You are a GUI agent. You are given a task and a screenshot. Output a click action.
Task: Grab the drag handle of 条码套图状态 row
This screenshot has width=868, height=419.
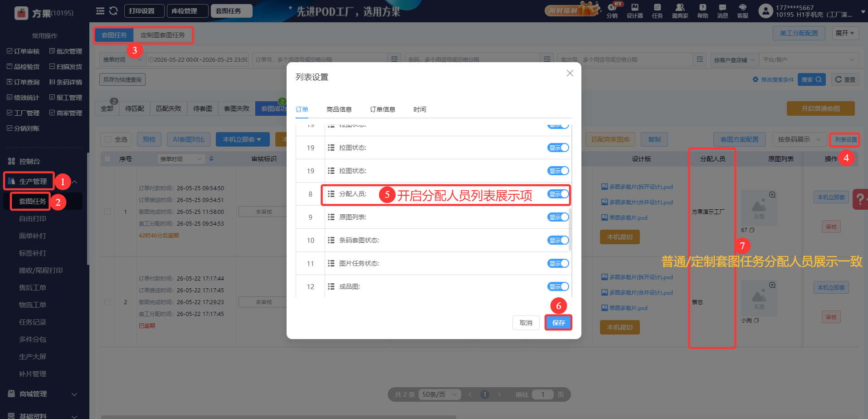(331, 240)
